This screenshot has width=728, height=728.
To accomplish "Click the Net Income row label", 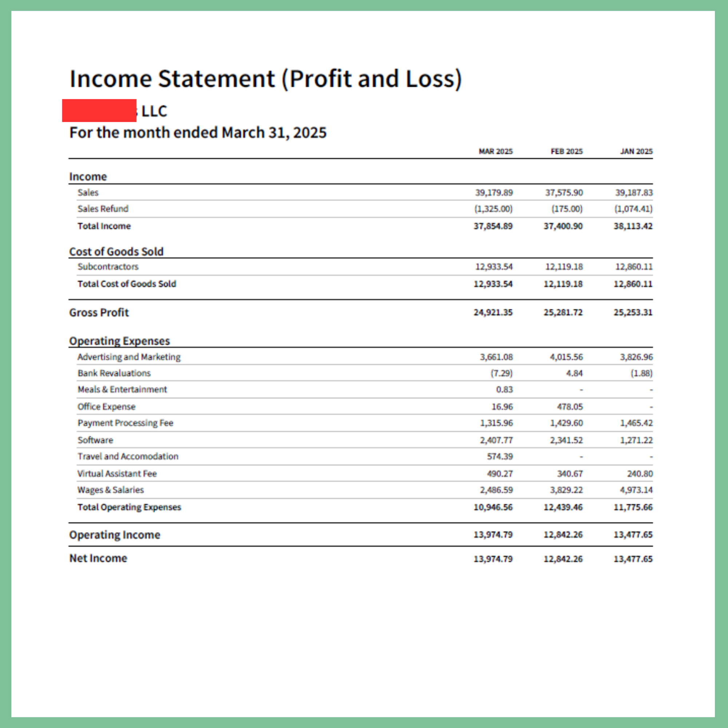I will [x=98, y=558].
